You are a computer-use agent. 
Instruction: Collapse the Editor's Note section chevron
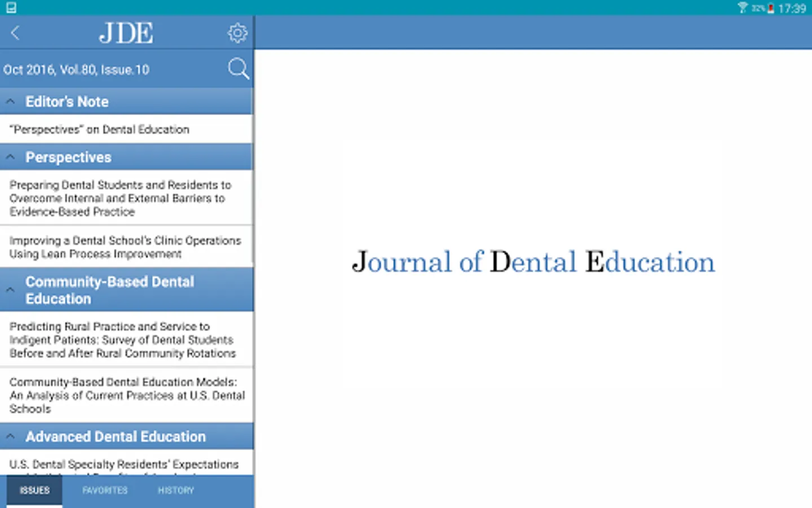[x=10, y=102]
